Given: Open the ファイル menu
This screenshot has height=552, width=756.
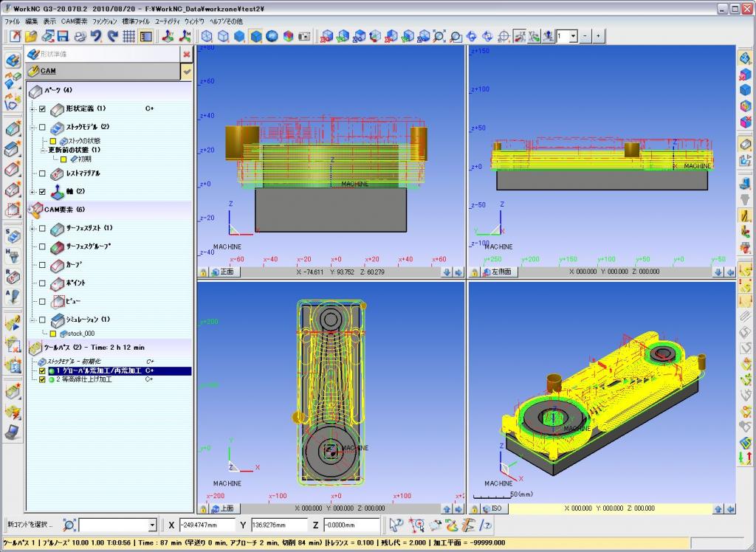Looking at the screenshot, I should (13, 22).
